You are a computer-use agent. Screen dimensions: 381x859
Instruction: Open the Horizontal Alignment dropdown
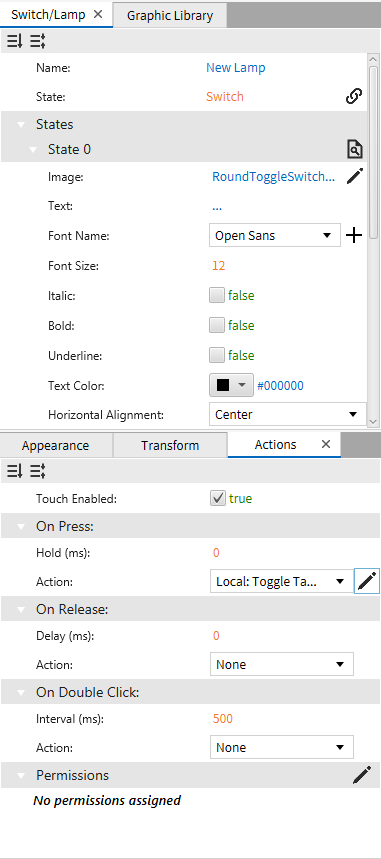point(288,414)
